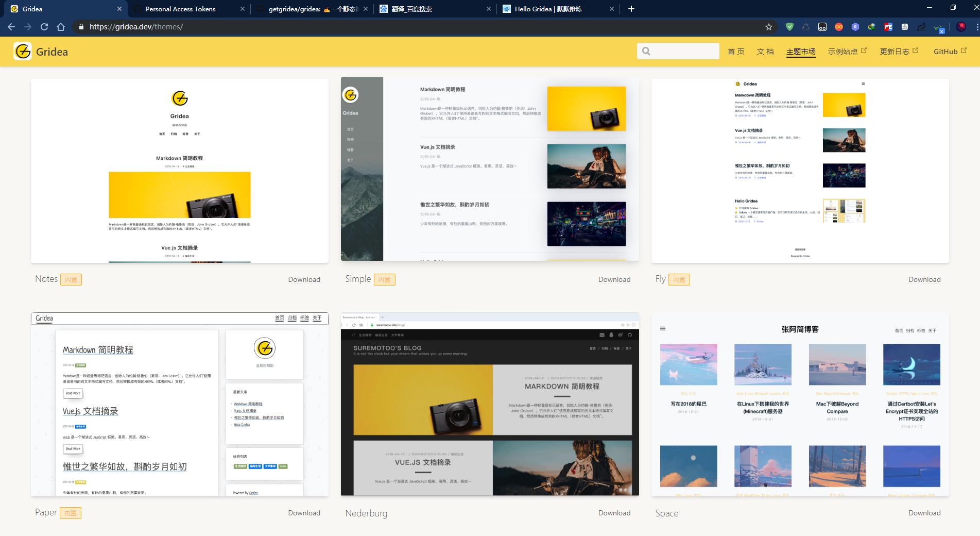The image size is (980, 536).
Task: Open the Notes theme preview thumbnail
Action: pyautogui.click(x=180, y=171)
